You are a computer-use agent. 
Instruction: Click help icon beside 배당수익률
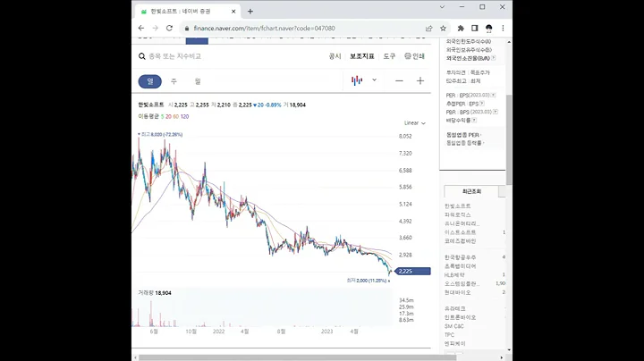pyautogui.click(x=474, y=121)
